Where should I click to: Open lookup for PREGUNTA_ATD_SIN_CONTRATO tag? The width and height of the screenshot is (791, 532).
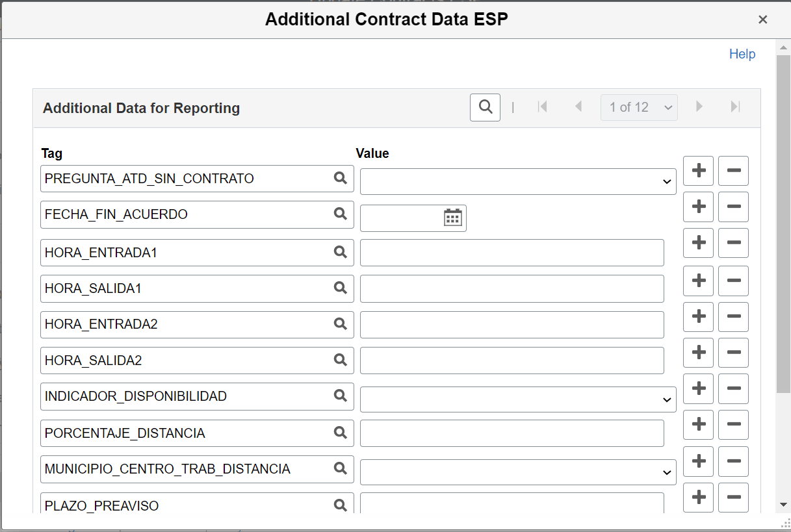click(340, 179)
